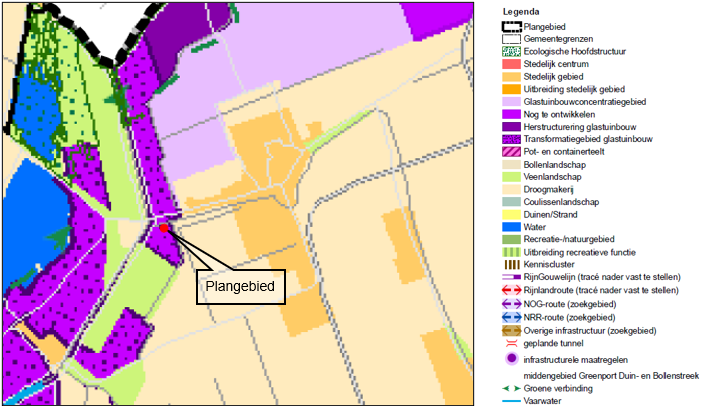
Task: Click the infrastructurele maatregelen purple circle
Action: click(511, 358)
